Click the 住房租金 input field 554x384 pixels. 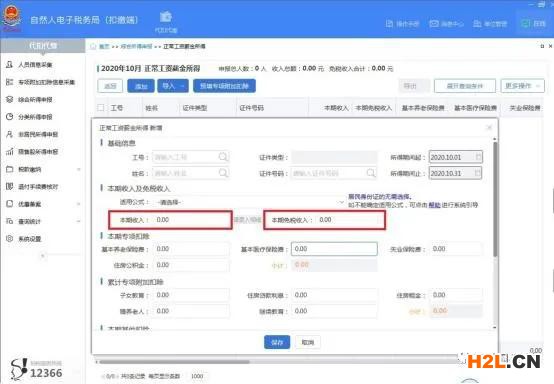click(x=456, y=295)
